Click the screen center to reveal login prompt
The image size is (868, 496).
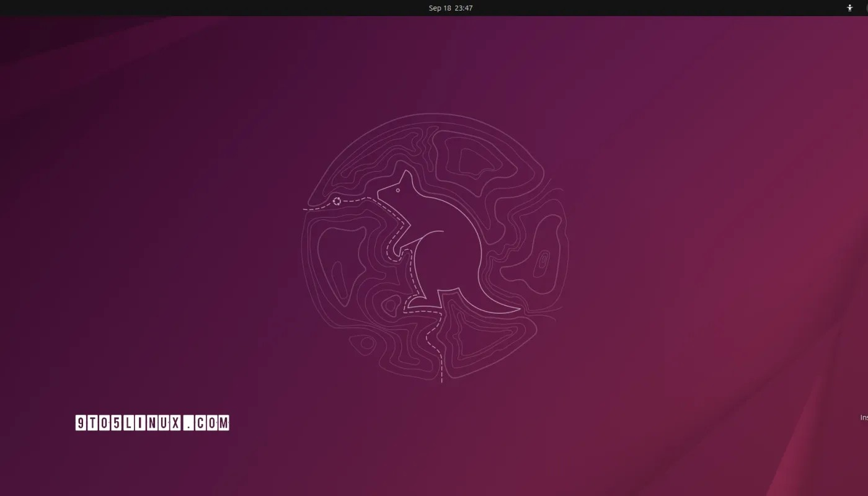pos(434,248)
